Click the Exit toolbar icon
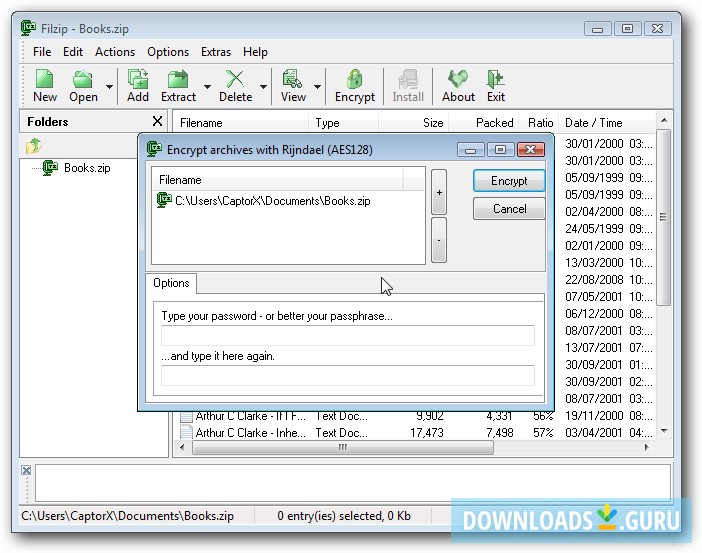Screen dimensions: 702x553 pos(496,86)
